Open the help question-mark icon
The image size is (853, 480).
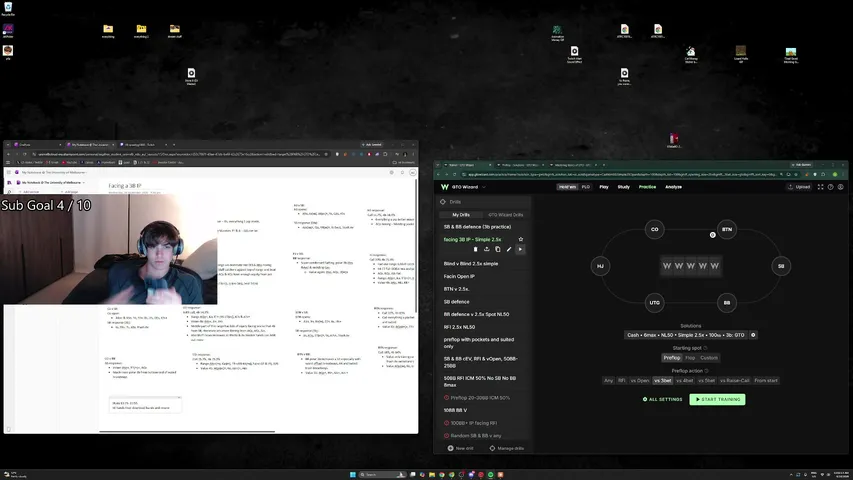click(x=830, y=187)
